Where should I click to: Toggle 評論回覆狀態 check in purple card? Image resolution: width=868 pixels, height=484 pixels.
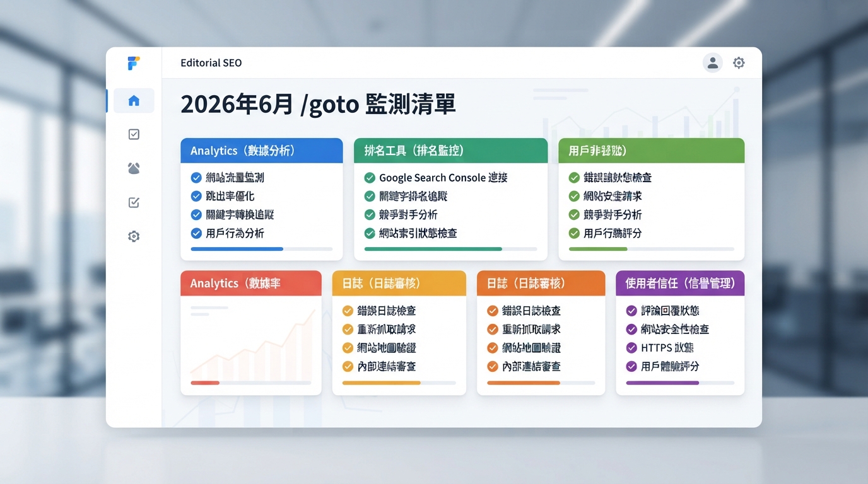tap(631, 311)
